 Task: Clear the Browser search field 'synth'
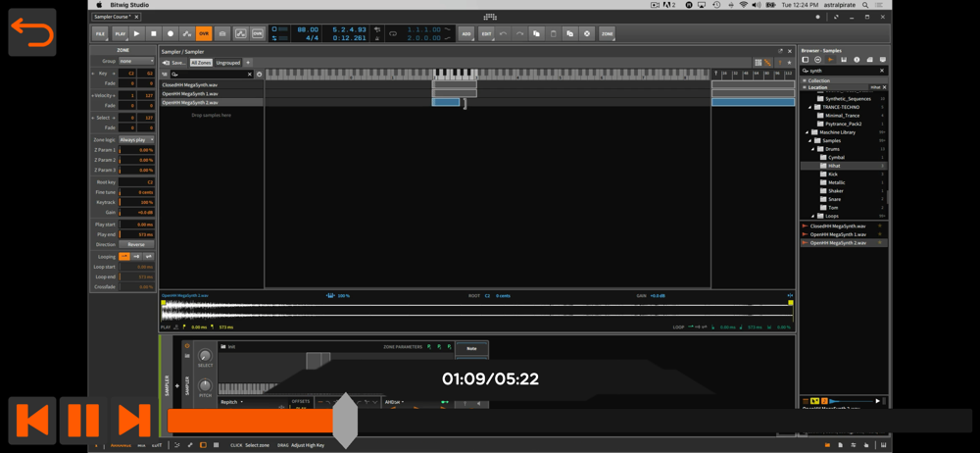[882, 71]
